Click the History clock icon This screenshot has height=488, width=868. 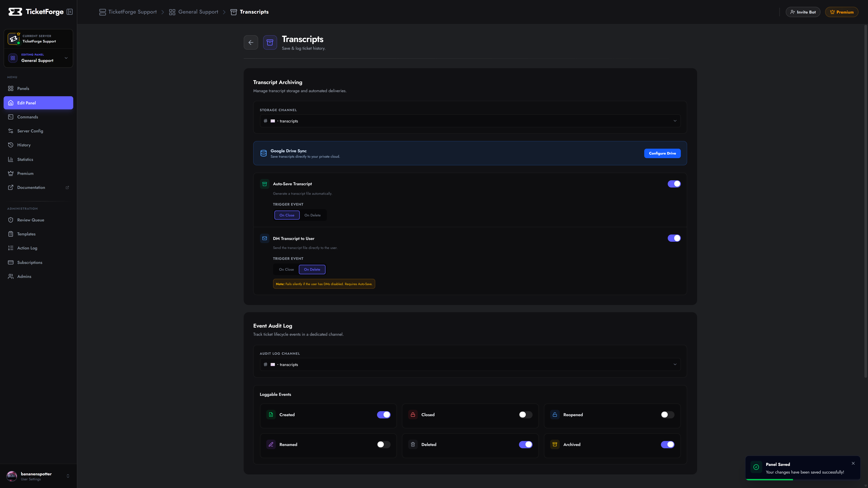click(x=11, y=145)
